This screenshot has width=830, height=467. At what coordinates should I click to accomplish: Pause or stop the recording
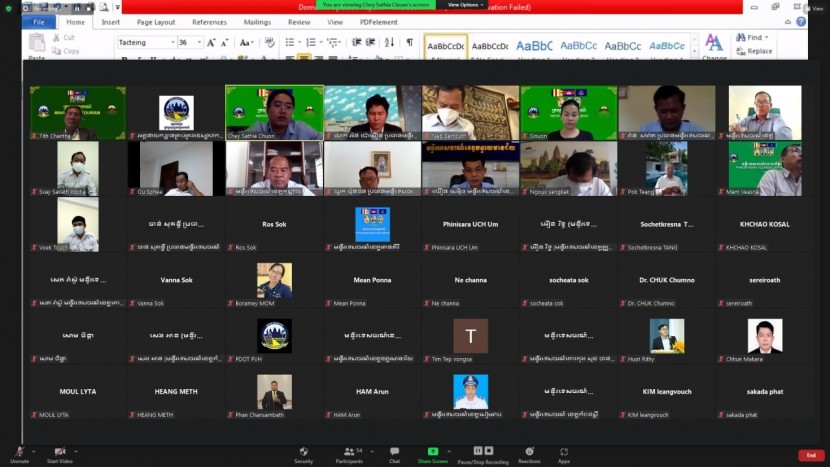pyautogui.click(x=483, y=453)
